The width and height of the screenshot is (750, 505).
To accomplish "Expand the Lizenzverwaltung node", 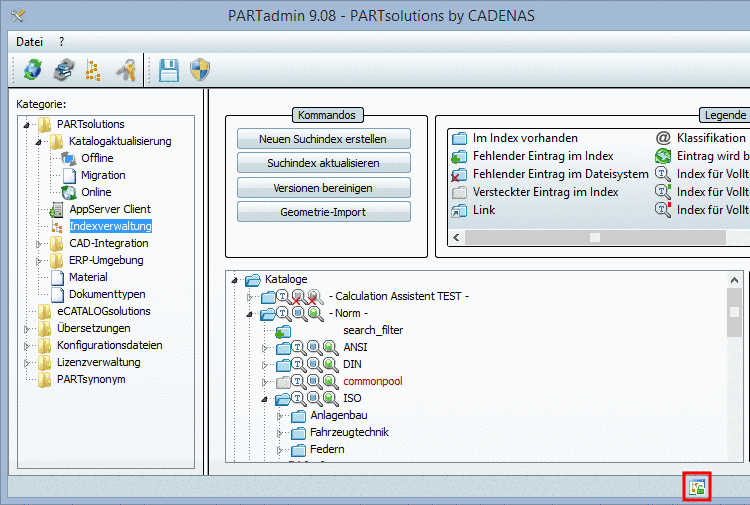I will 27,363.
